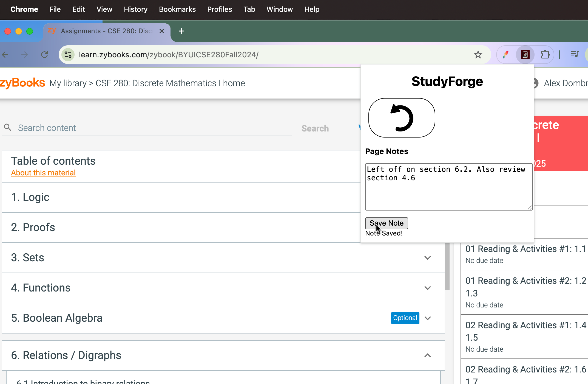Bookmark the page with the star icon

478,54
